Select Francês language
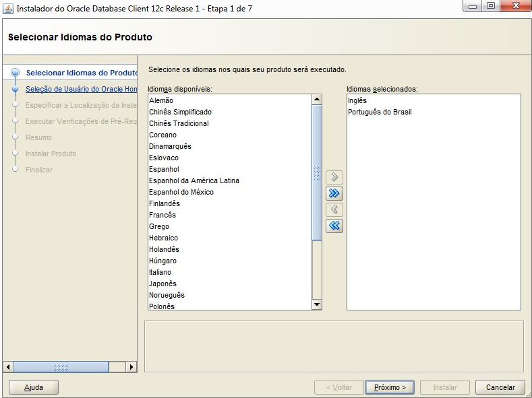This screenshot has width=532, height=398. [230, 215]
